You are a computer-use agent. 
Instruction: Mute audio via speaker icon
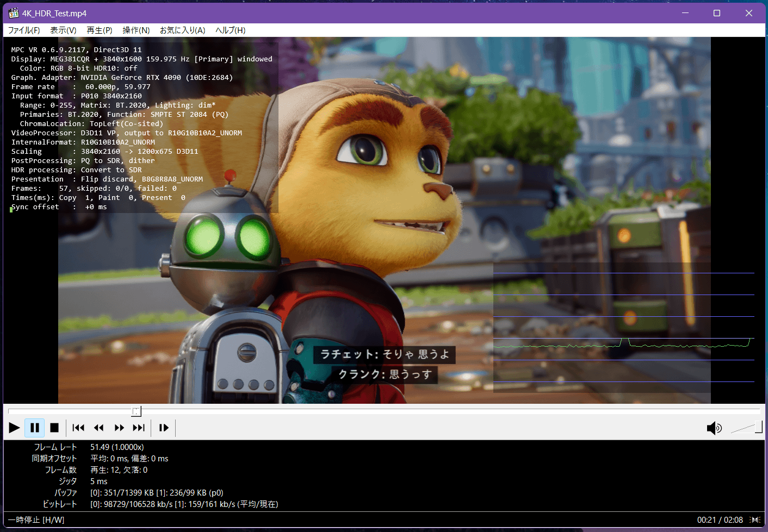[x=714, y=428]
